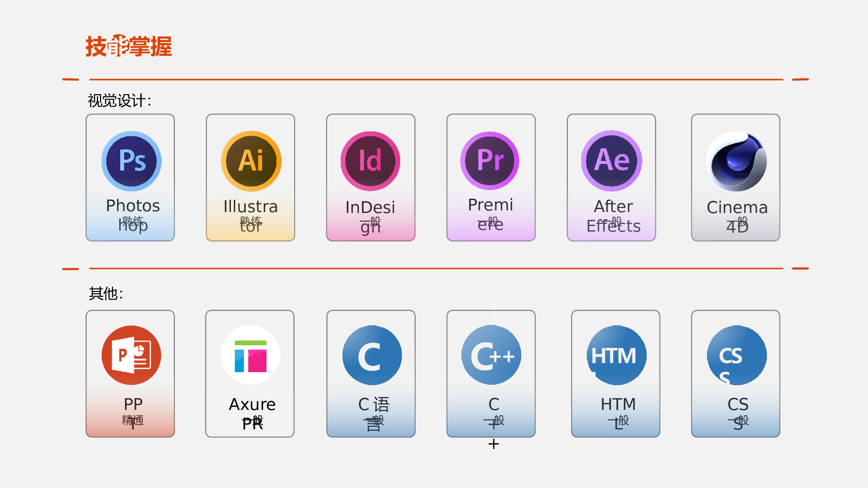Viewport: 868px width, 488px height.
Task: Click the After Effects label text
Action: 613,216
